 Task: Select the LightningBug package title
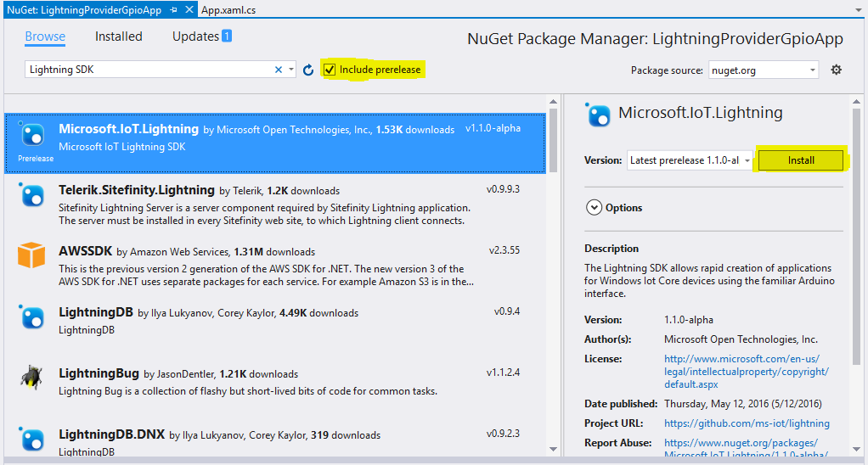coord(99,373)
